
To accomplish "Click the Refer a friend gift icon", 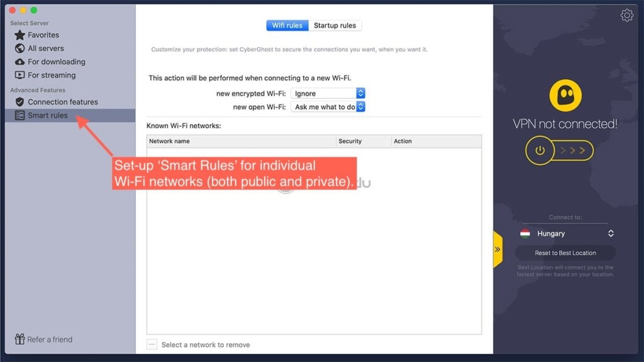I will point(19,339).
